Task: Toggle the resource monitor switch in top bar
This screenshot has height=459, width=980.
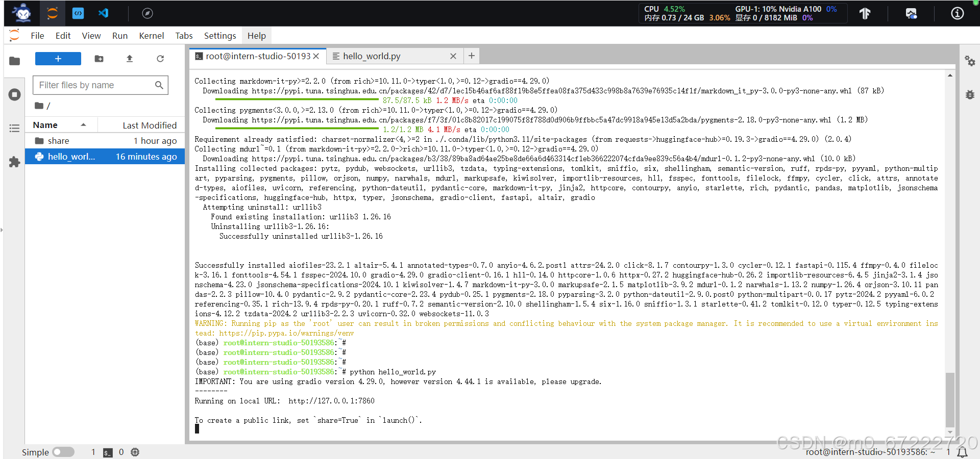Action: [x=911, y=13]
